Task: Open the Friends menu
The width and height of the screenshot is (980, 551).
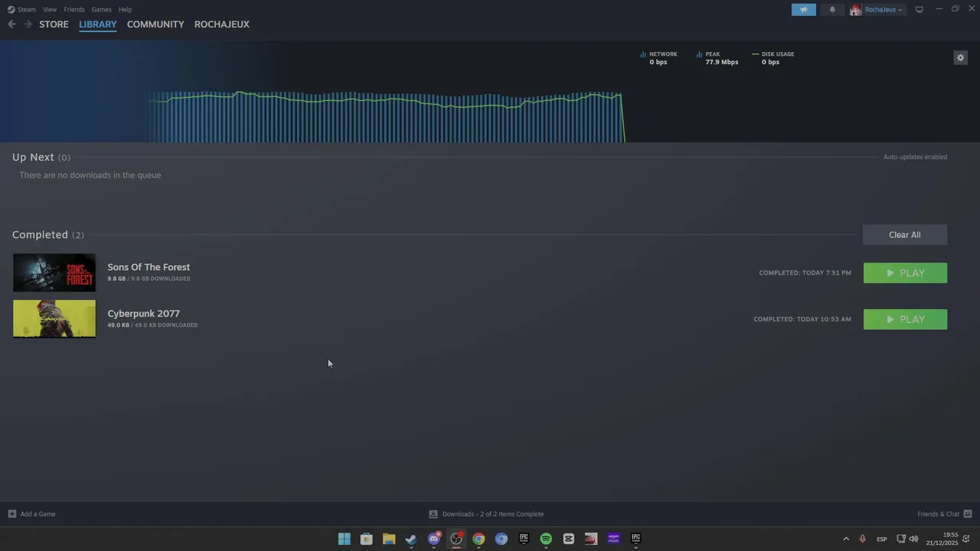Action: [x=74, y=9]
